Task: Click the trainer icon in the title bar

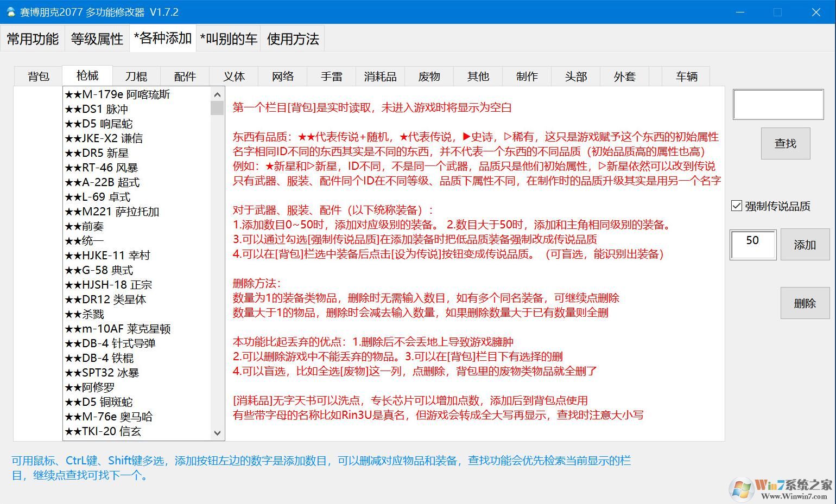Action: pos(11,11)
